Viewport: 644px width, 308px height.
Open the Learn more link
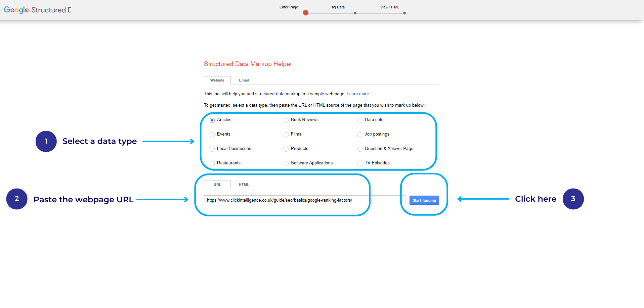point(357,94)
